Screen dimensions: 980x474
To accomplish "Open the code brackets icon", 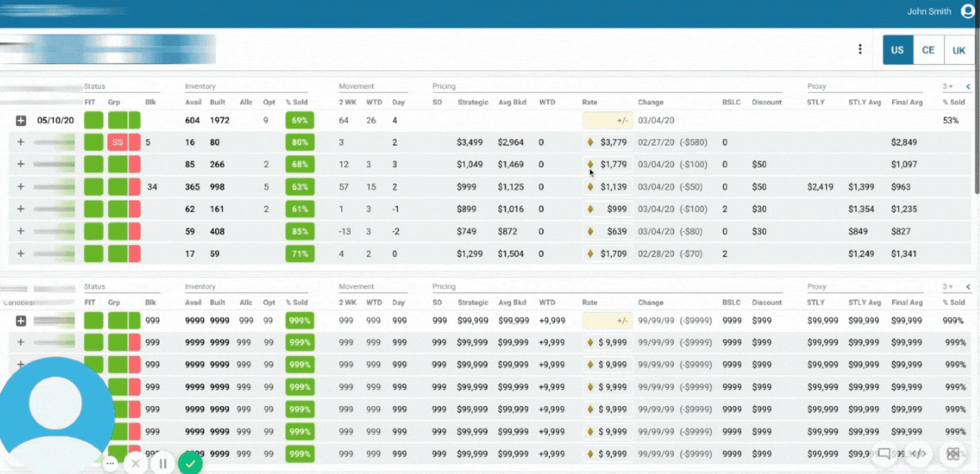I will pos(918,454).
